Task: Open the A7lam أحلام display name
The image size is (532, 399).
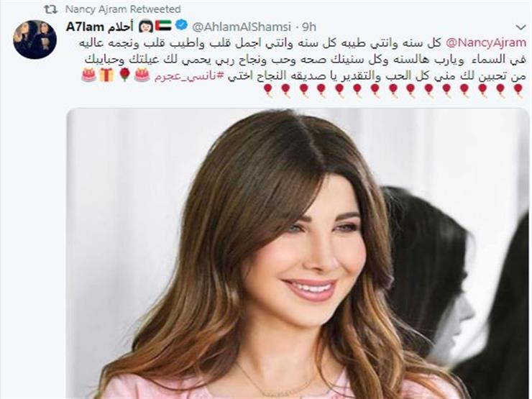Action: click(100, 27)
